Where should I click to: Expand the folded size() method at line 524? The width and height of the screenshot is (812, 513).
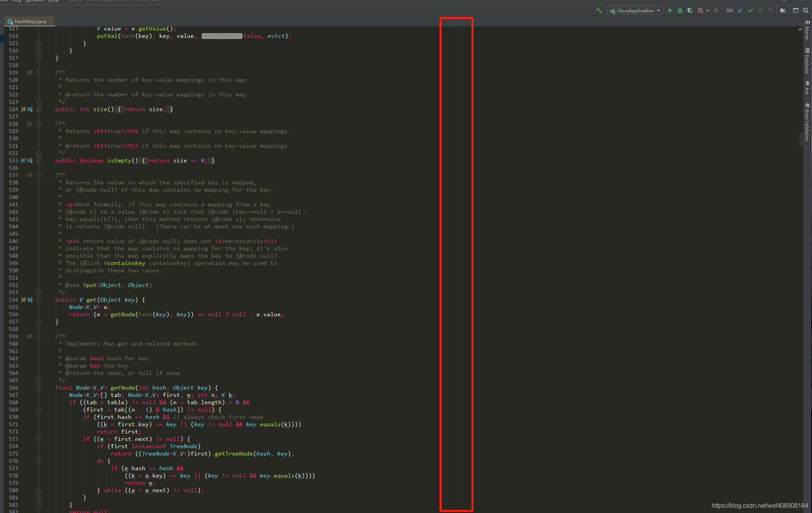(39, 109)
